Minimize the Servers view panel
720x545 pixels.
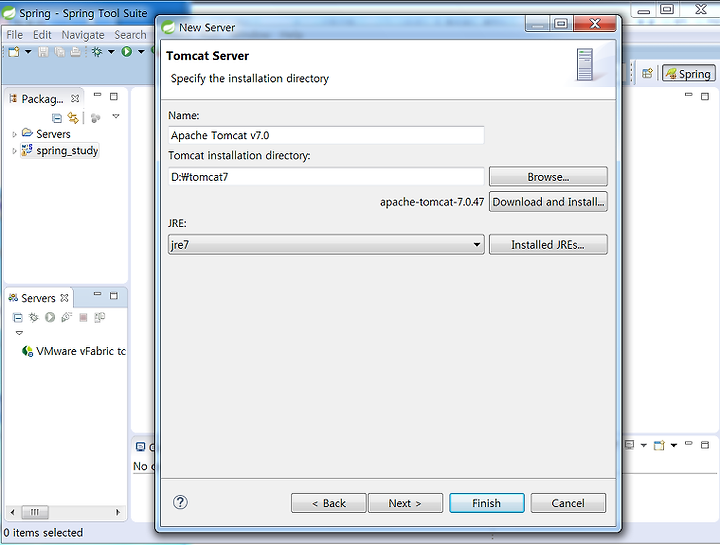(x=97, y=294)
